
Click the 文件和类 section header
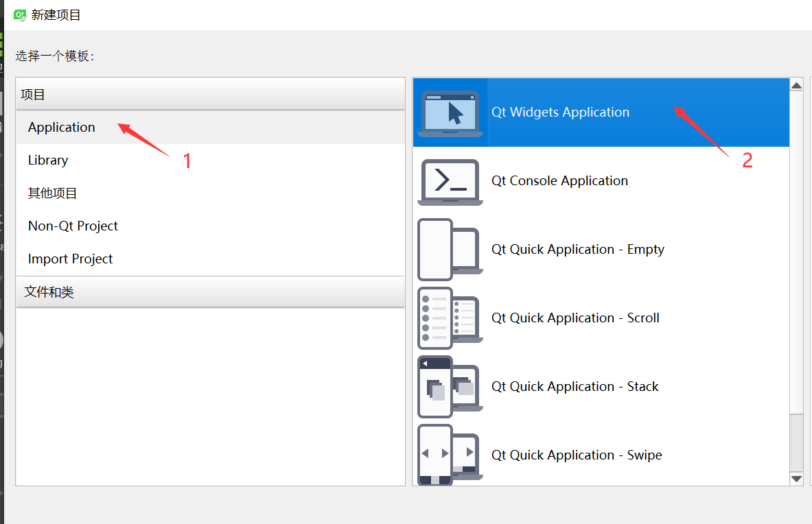click(210, 292)
